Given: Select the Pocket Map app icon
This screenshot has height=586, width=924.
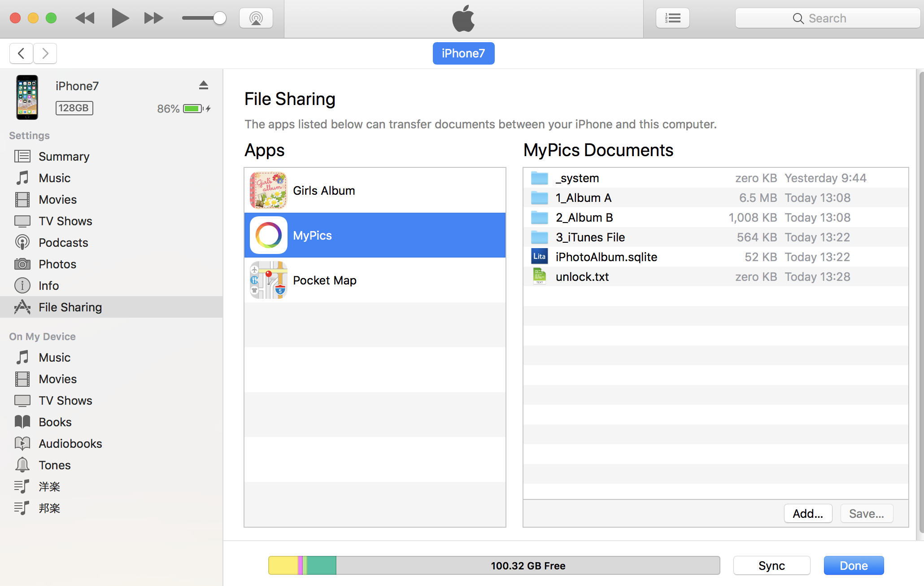Looking at the screenshot, I should (x=268, y=280).
